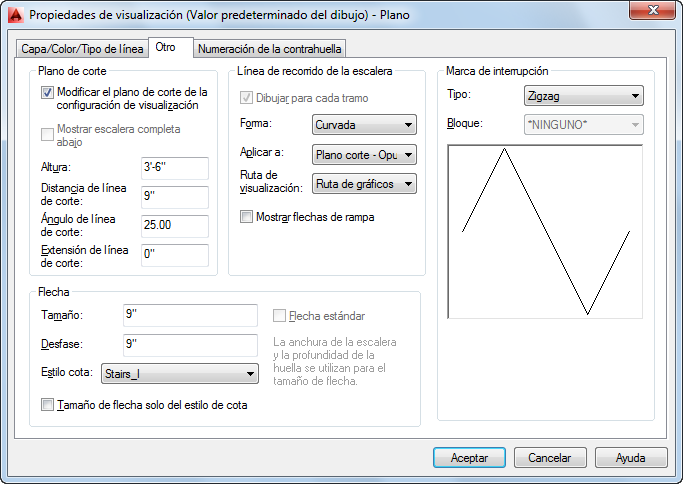Open the Forma dropdown set to Curvada

[x=363, y=125]
